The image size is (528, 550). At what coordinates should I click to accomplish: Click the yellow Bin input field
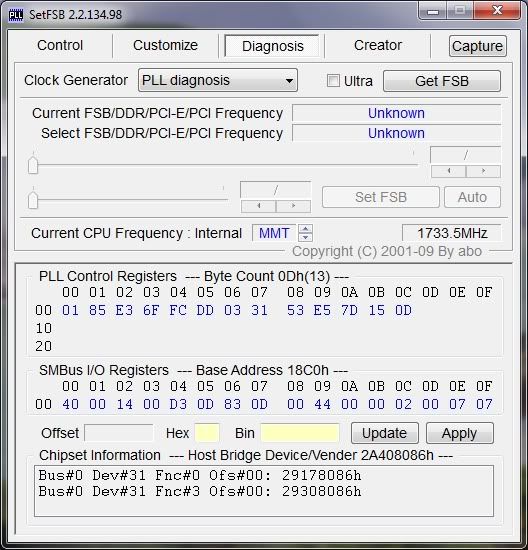(300, 432)
